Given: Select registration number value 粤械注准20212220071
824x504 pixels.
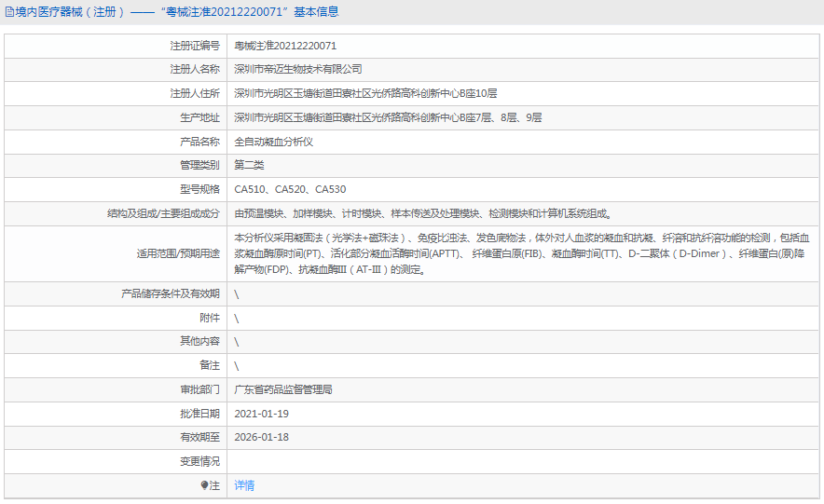Looking at the screenshot, I should point(285,47).
